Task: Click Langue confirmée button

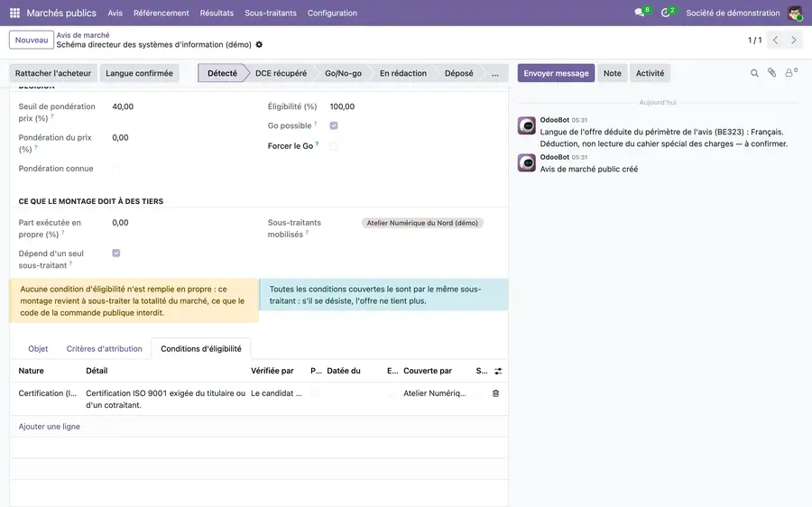Action: 139,73
